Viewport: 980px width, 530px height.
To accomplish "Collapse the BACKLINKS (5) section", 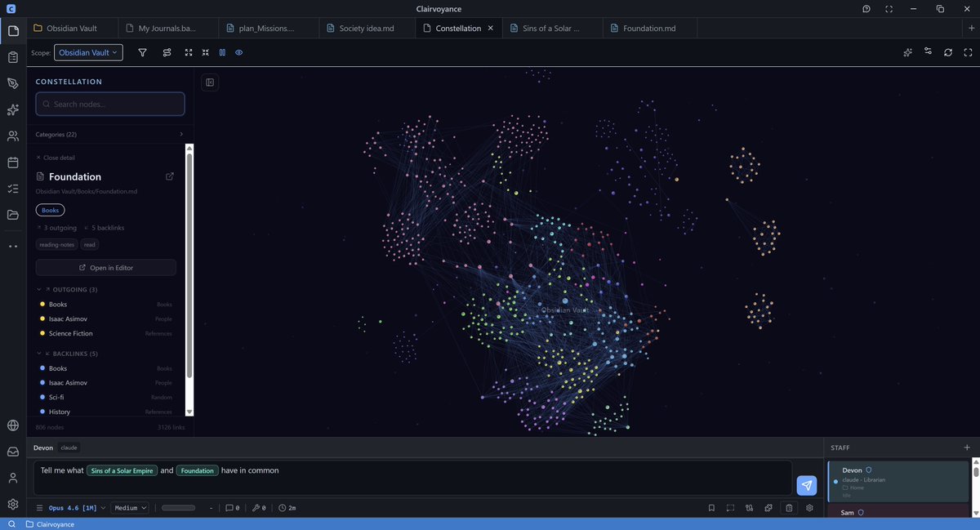I will pyautogui.click(x=67, y=354).
